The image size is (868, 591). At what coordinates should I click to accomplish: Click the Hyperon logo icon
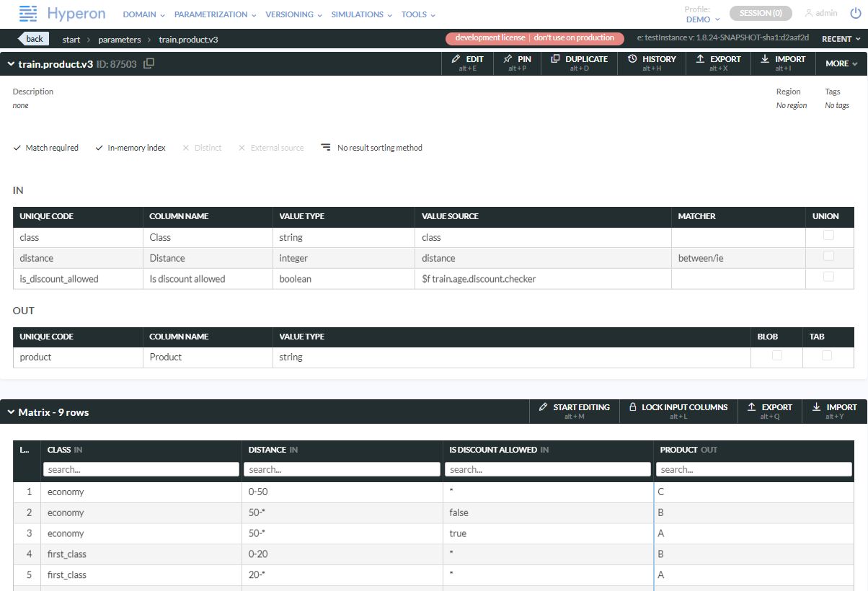pyautogui.click(x=28, y=14)
